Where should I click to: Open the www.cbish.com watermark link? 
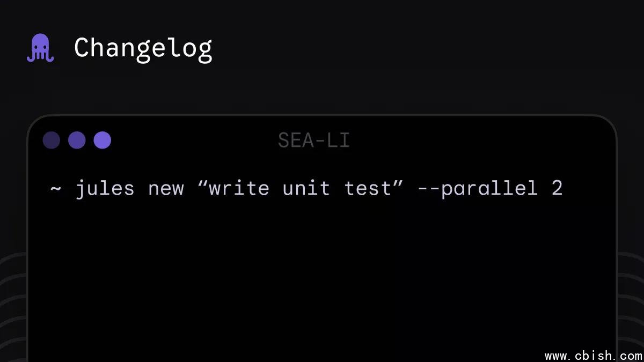coord(593,356)
